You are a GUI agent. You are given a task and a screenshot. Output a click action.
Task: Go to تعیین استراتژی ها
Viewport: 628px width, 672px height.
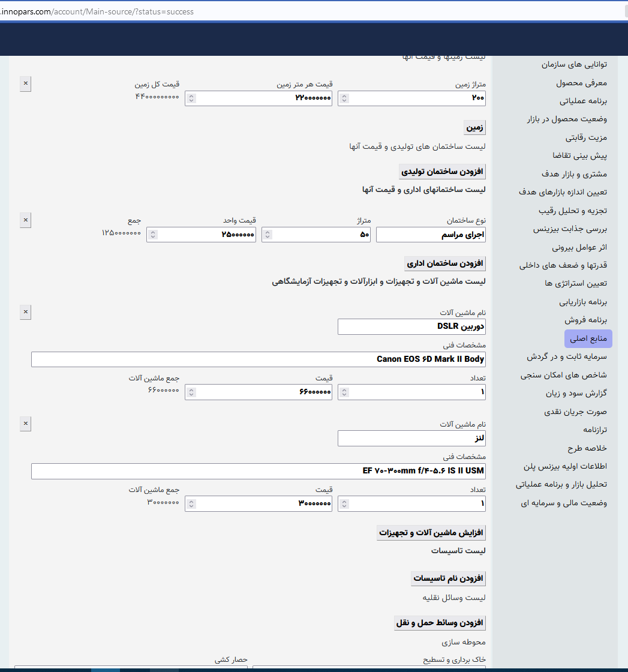[576, 284]
